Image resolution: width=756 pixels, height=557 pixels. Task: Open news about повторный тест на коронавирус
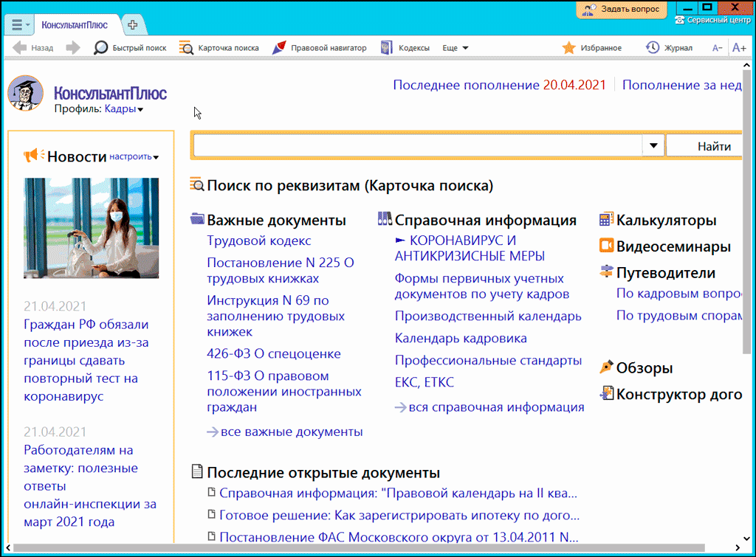(86, 361)
